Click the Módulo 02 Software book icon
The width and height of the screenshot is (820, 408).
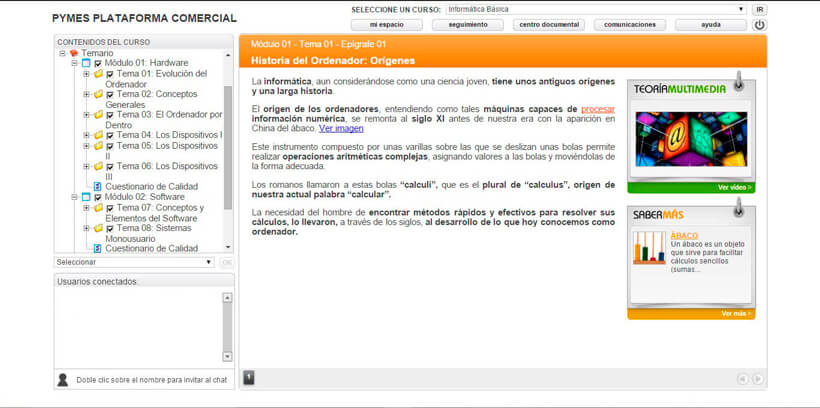tap(86, 198)
